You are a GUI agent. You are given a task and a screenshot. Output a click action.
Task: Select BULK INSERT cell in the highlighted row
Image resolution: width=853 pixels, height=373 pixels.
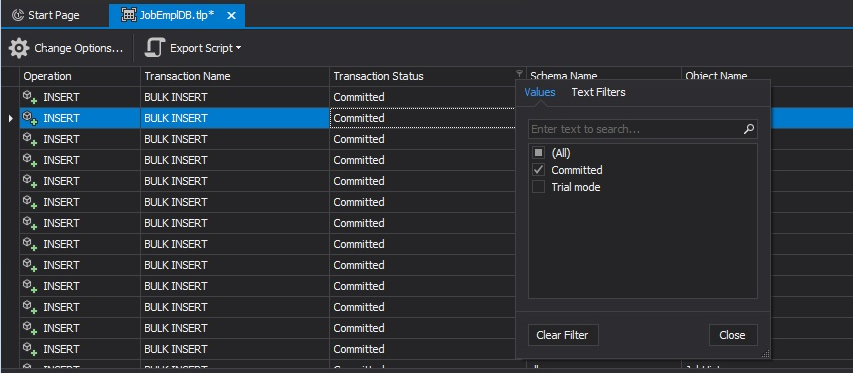pyautogui.click(x=235, y=118)
